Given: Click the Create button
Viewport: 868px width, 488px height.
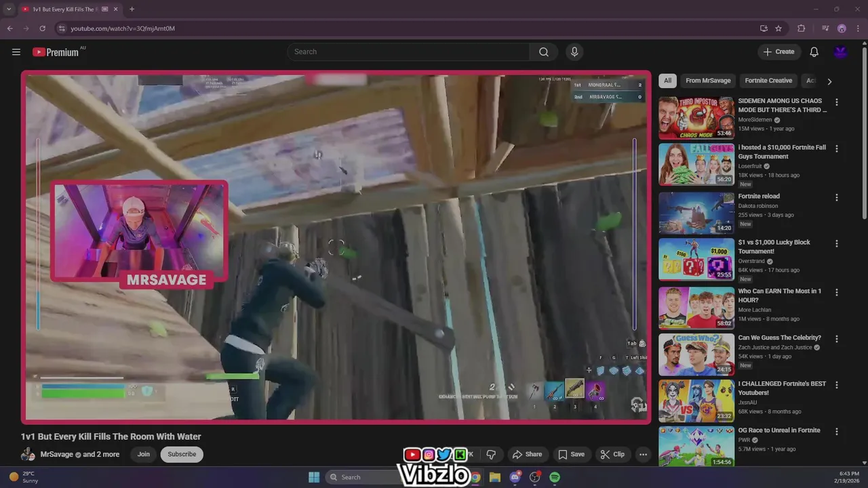Looking at the screenshot, I should (x=778, y=52).
